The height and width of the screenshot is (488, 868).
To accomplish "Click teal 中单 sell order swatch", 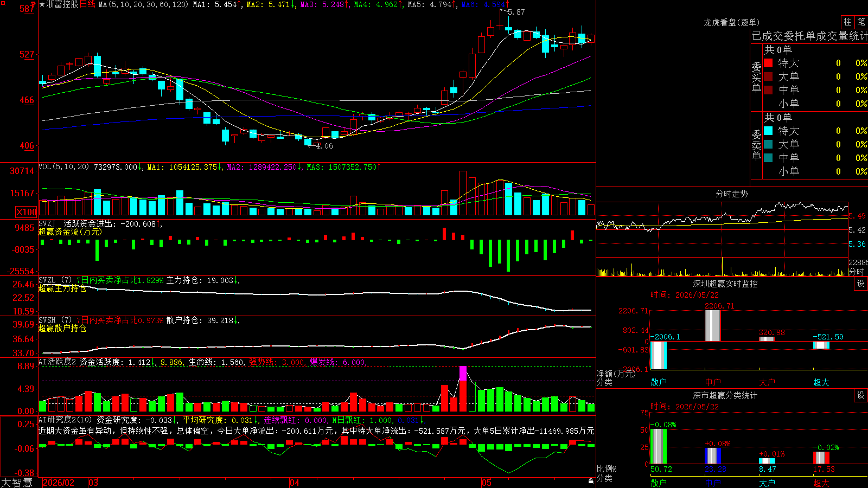I will tap(768, 158).
